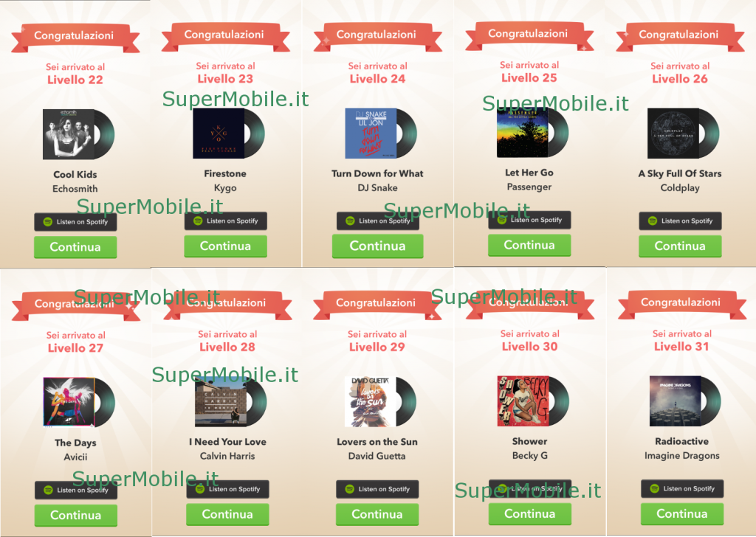Click Continua under Let Her Go

pos(529,245)
